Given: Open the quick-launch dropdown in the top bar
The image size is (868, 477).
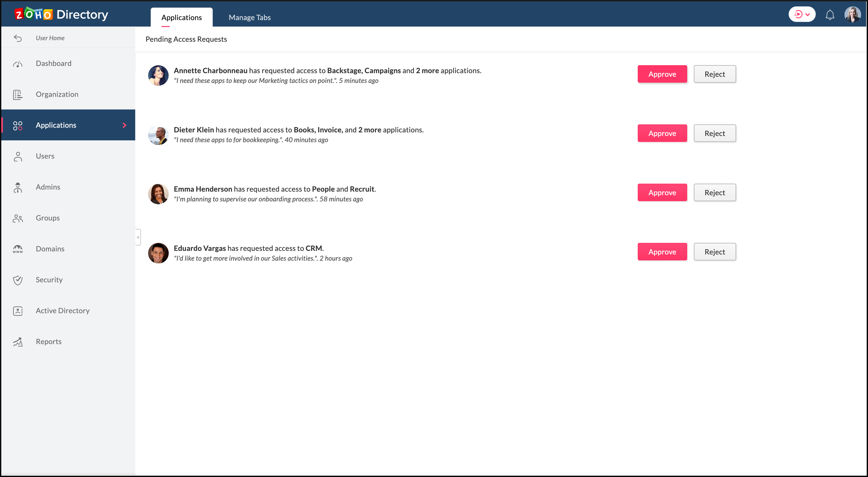Looking at the screenshot, I should pos(802,14).
